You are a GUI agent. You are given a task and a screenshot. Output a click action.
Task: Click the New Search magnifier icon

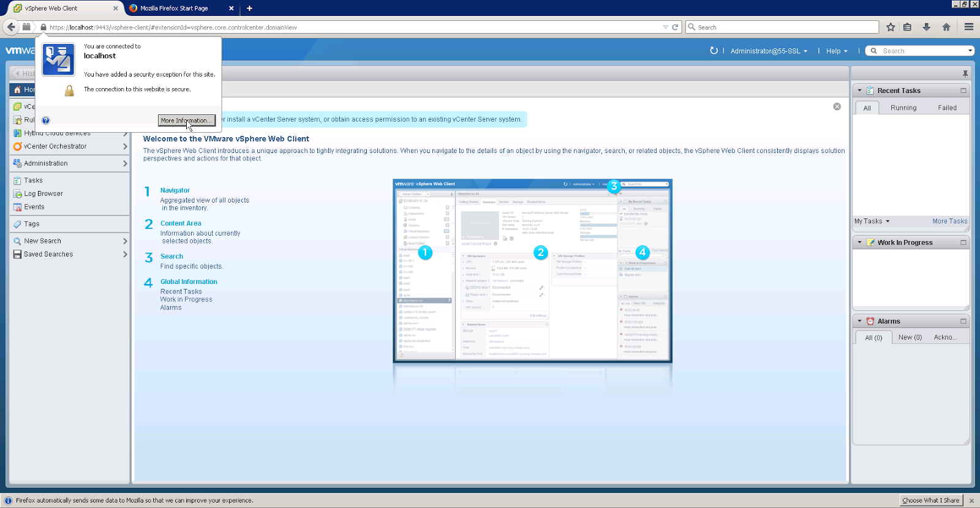coord(18,241)
